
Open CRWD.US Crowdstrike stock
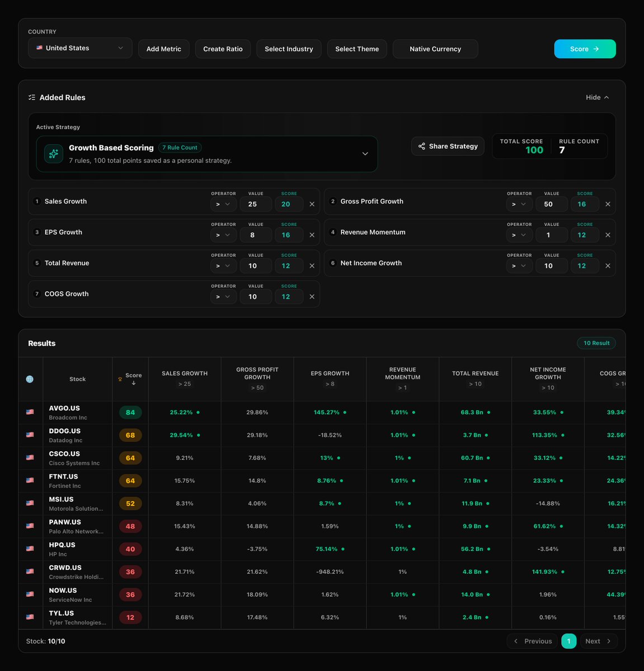click(x=76, y=571)
